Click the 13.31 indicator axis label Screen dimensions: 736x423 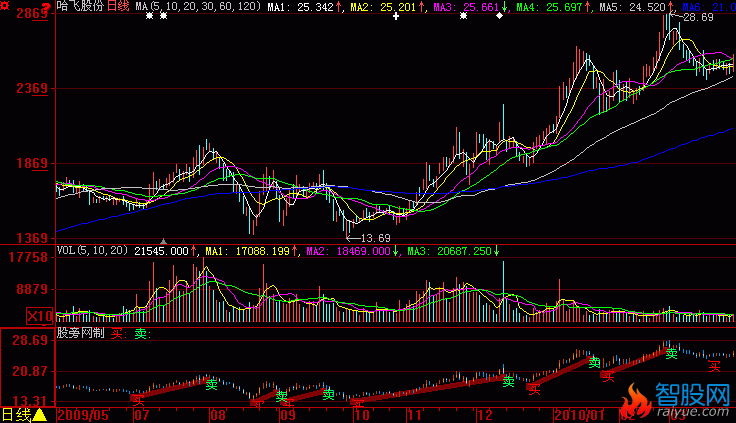tap(30, 401)
